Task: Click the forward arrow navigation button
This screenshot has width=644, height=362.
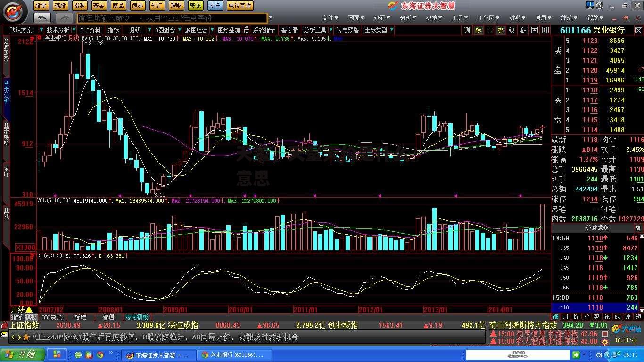Action: point(63,18)
